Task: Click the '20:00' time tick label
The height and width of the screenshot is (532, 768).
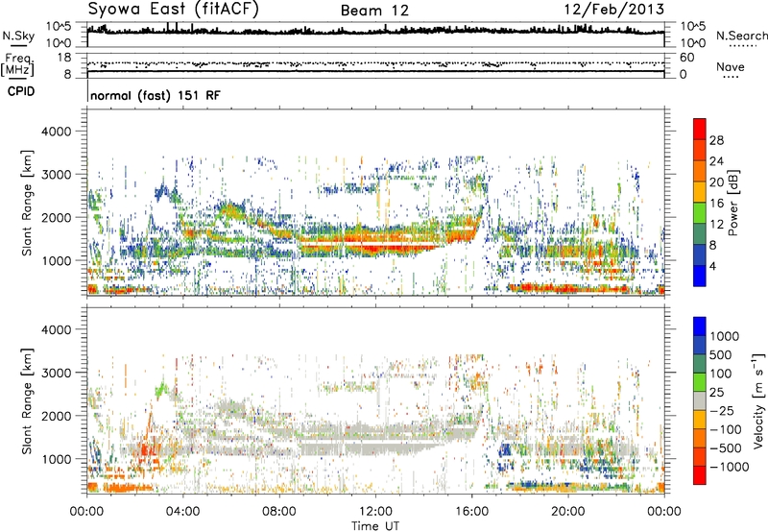Action: click(567, 512)
